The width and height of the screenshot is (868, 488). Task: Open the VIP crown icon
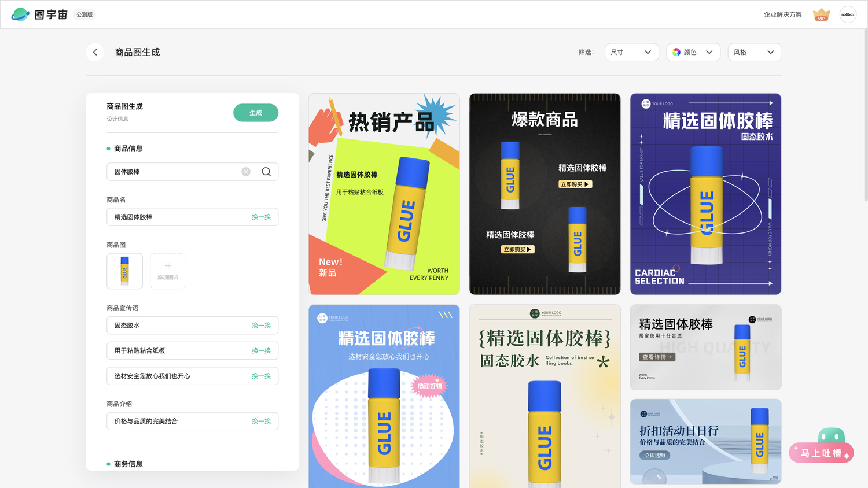[x=821, y=14]
